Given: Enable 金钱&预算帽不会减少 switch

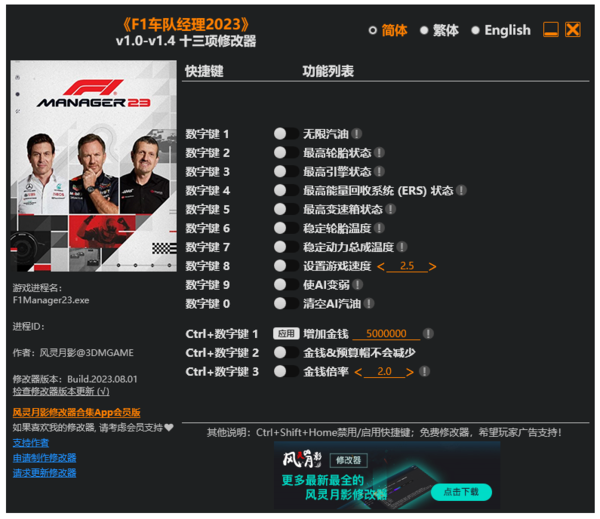Looking at the screenshot, I should 286,352.
